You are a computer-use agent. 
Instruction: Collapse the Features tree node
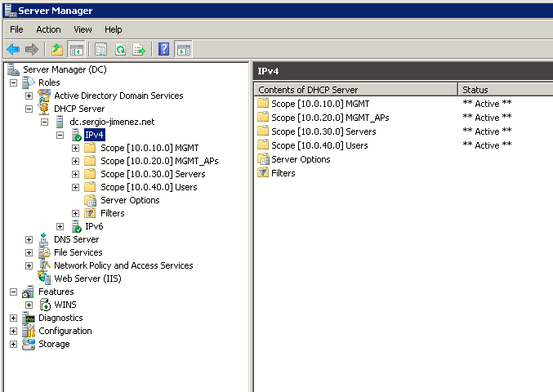(x=13, y=292)
